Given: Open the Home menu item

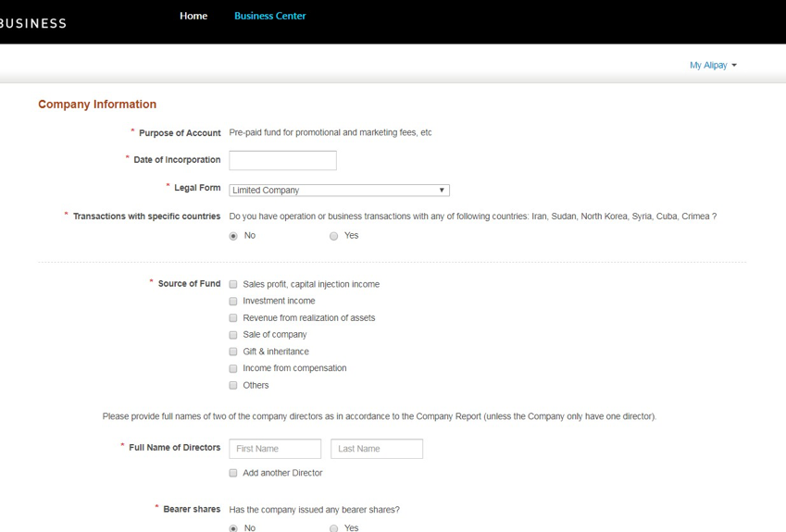Looking at the screenshot, I should (193, 16).
